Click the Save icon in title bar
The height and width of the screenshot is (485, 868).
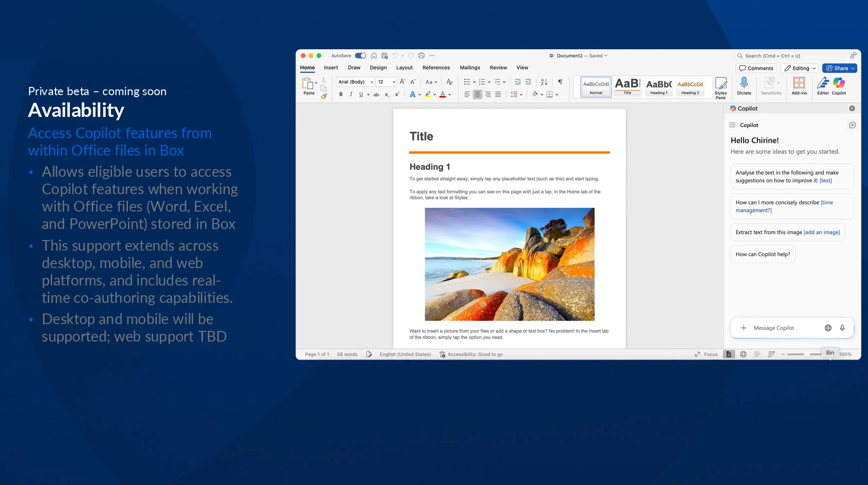pyautogui.click(x=385, y=56)
